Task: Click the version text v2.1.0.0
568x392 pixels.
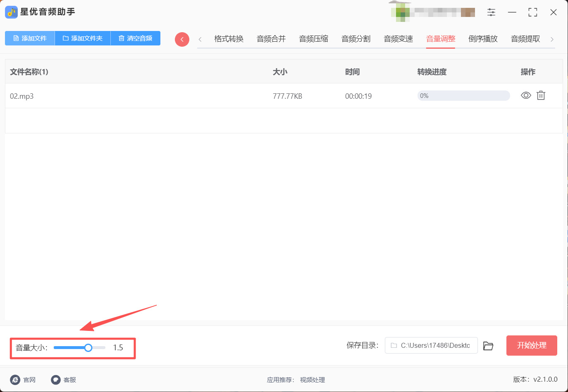Action: pyautogui.click(x=545, y=379)
